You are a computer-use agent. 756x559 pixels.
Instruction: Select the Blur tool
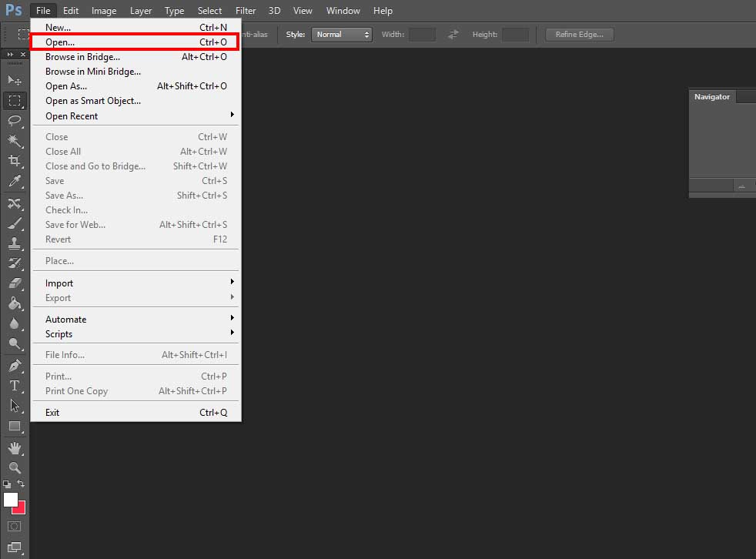(x=15, y=323)
